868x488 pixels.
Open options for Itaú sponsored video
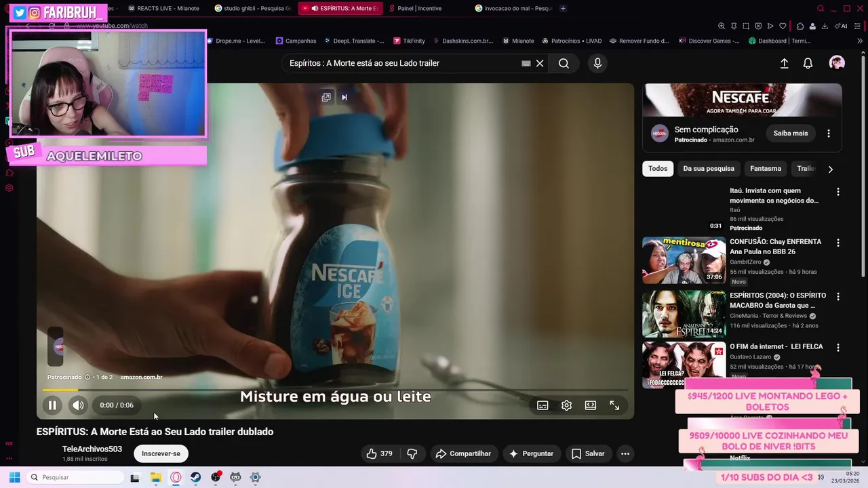pyautogui.click(x=837, y=192)
